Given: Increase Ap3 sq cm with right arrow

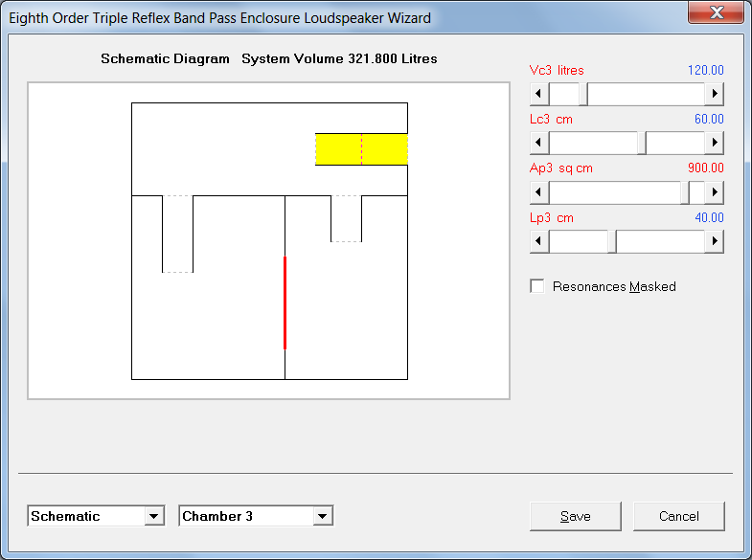Looking at the screenshot, I should [715, 192].
